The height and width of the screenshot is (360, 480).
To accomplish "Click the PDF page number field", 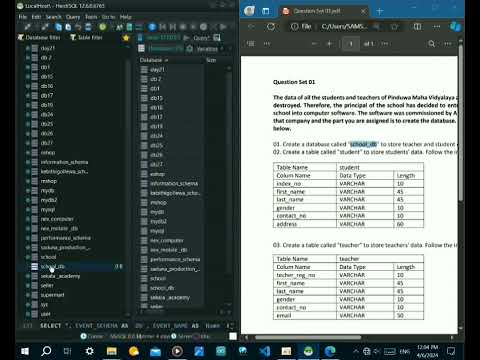I will click(x=351, y=44).
